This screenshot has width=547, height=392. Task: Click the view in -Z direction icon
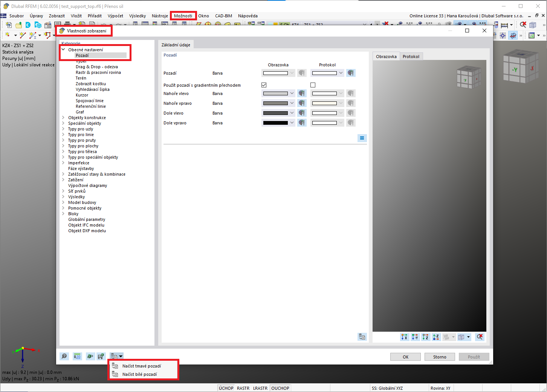[x=436, y=337]
